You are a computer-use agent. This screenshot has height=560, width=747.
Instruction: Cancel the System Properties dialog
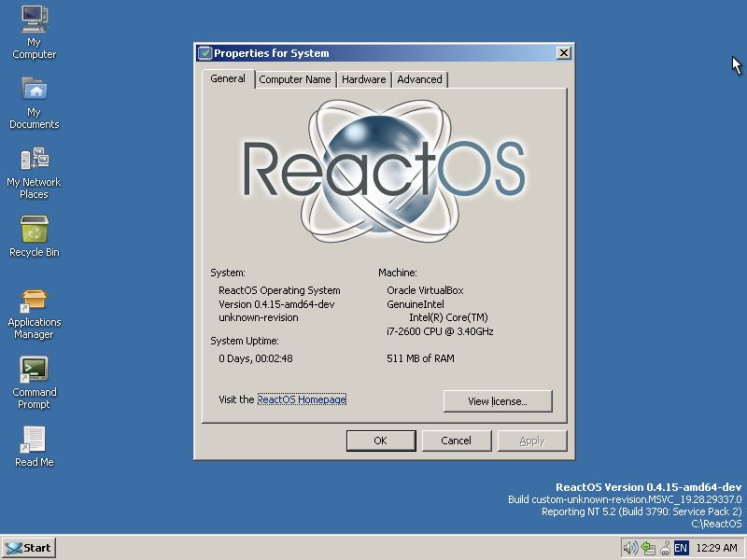click(456, 441)
